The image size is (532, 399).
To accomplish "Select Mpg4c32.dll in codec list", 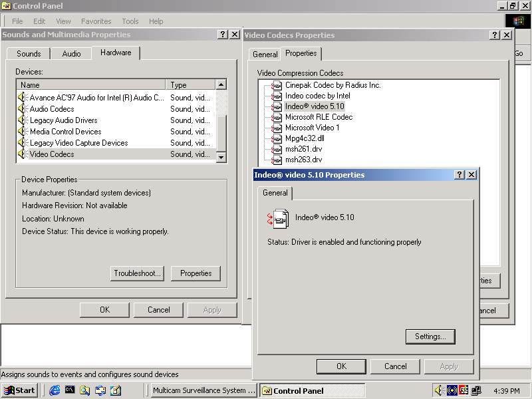I will tap(305, 138).
